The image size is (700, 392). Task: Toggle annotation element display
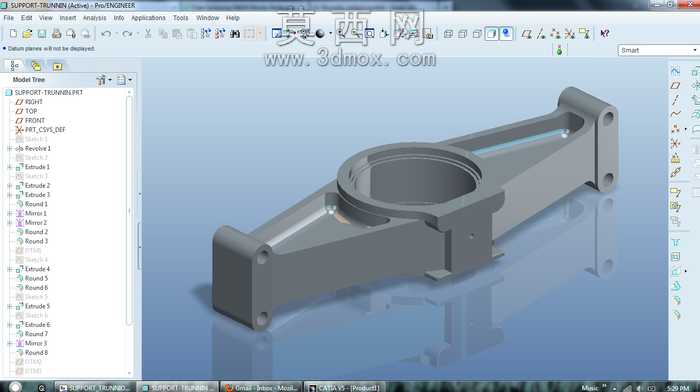click(584, 33)
